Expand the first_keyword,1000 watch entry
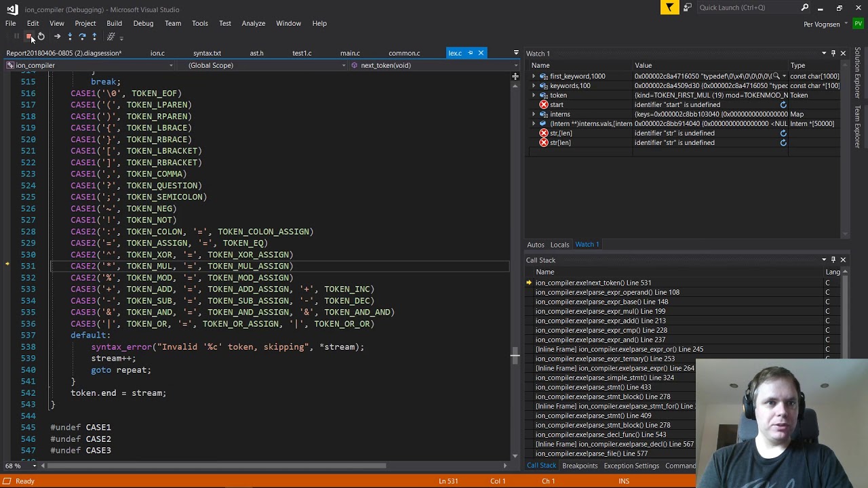This screenshot has height=488, width=868. coord(534,77)
